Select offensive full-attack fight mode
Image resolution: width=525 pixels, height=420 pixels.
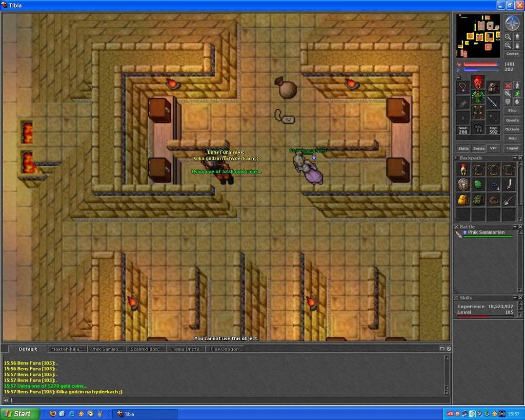click(x=508, y=86)
